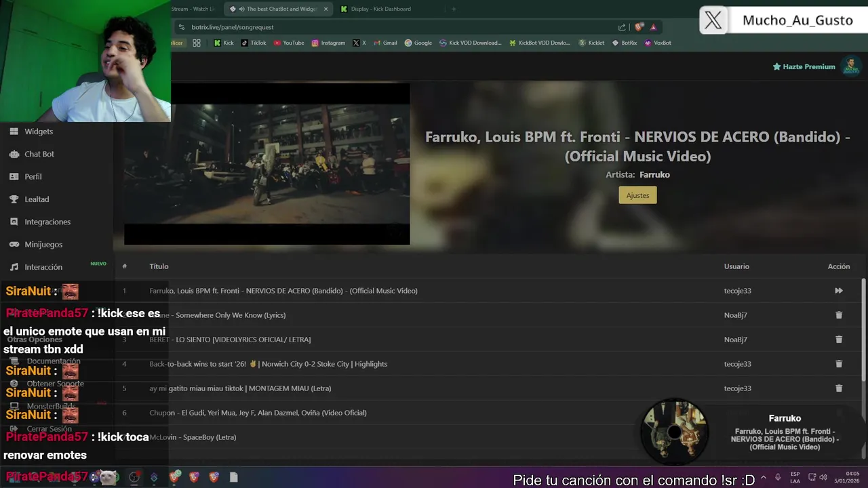
Task: Click Brave rewards triangle icon
Action: click(x=653, y=27)
